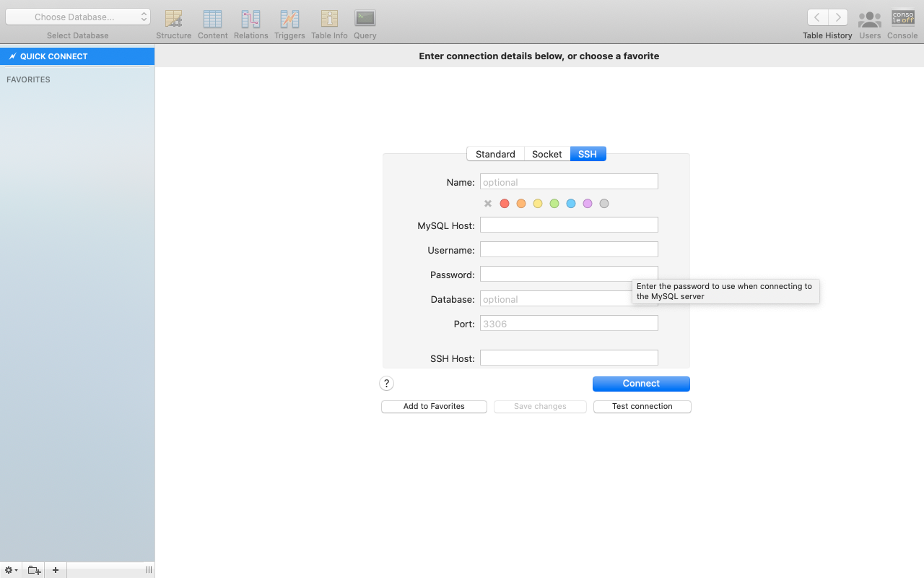Click the Table History back arrow
This screenshot has height=578, width=924.
point(816,17)
